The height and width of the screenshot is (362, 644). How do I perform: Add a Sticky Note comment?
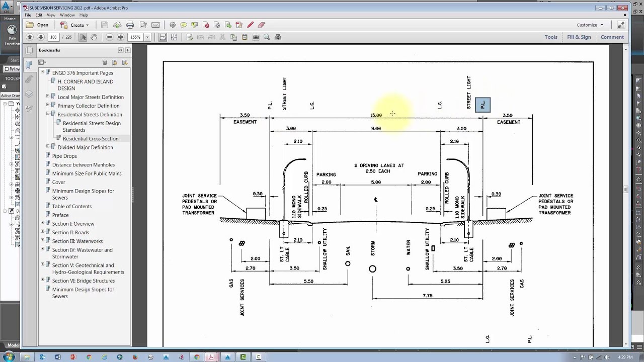click(184, 25)
